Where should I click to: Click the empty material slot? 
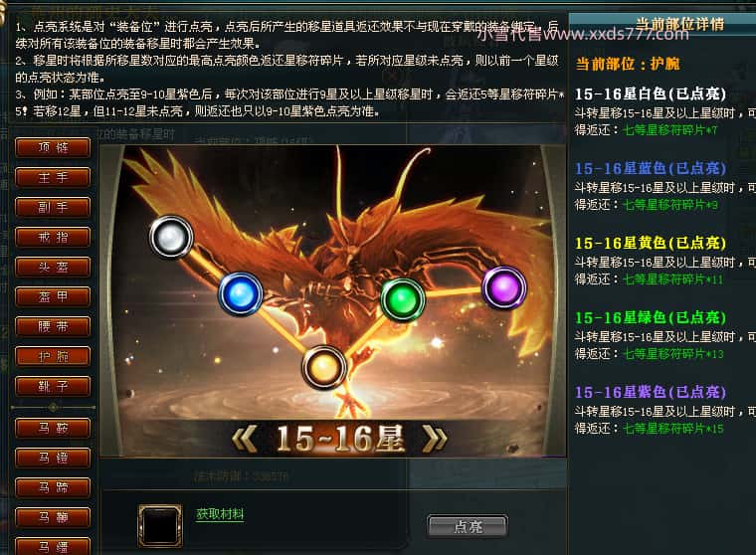(160, 525)
